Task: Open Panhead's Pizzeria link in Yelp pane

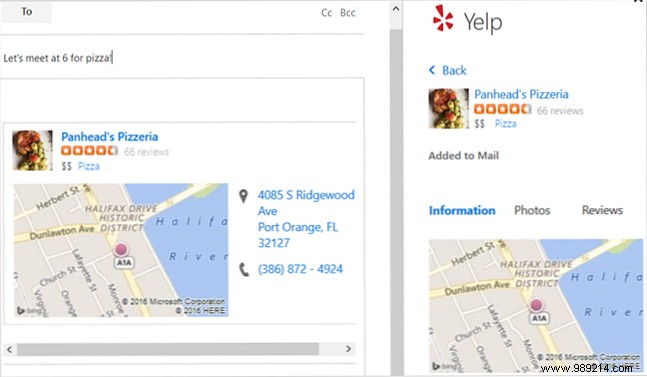Action: pos(521,94)
